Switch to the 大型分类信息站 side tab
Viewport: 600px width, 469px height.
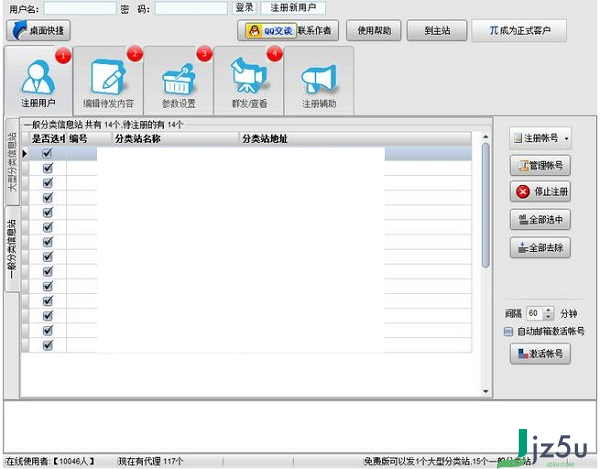pyautogui.click(x=12, y=161)
